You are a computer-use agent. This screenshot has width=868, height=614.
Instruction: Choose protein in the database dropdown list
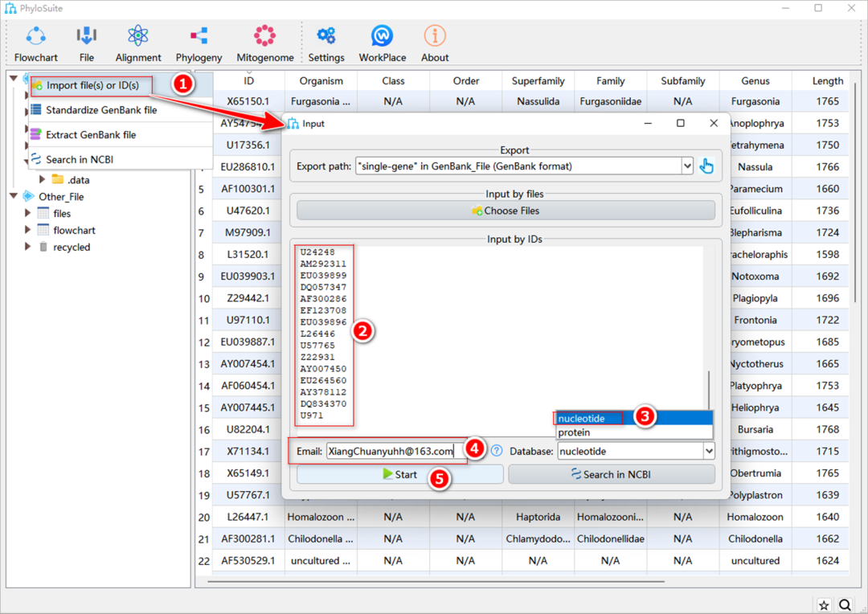point(634,432)
